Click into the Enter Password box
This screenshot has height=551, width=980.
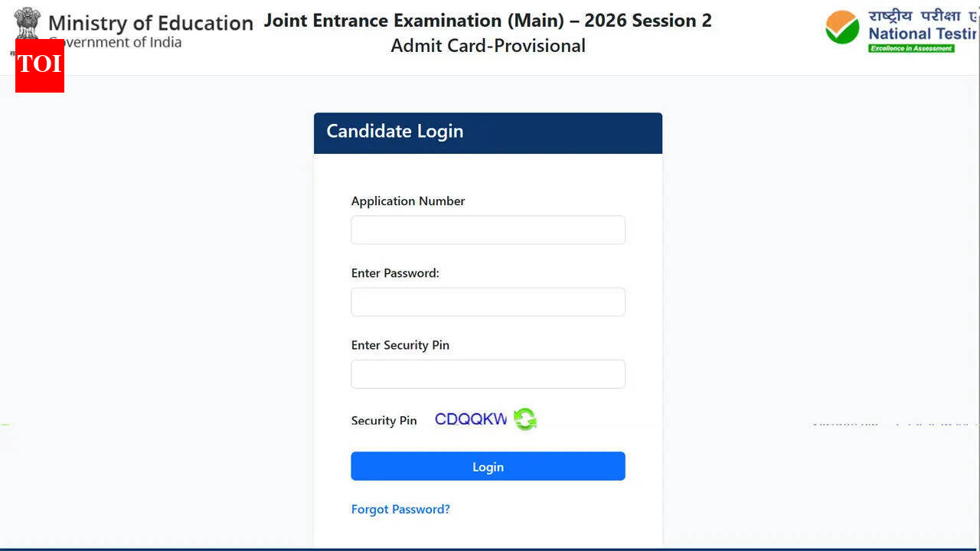coord(488,302)
